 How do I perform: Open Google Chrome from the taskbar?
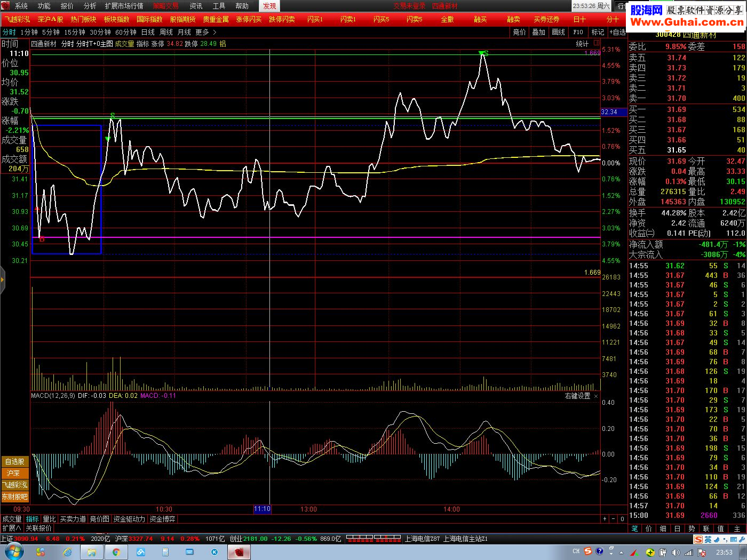(116, 553)
